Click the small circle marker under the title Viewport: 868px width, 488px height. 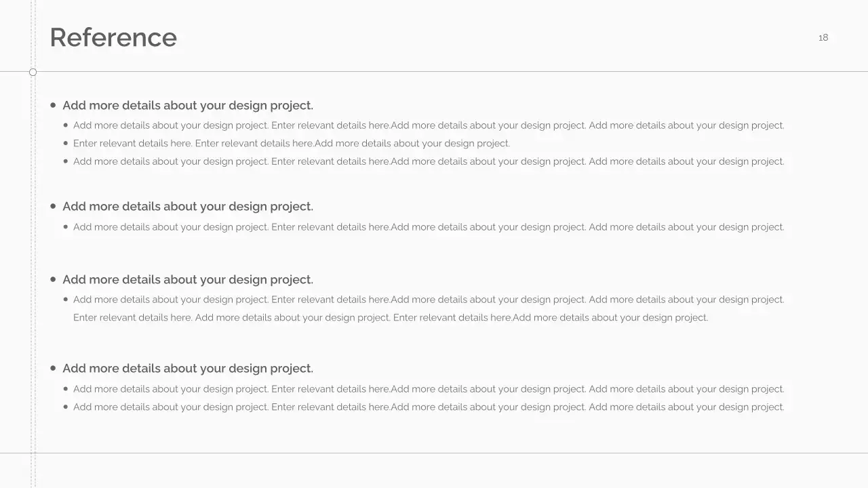[x=33, y=72]
